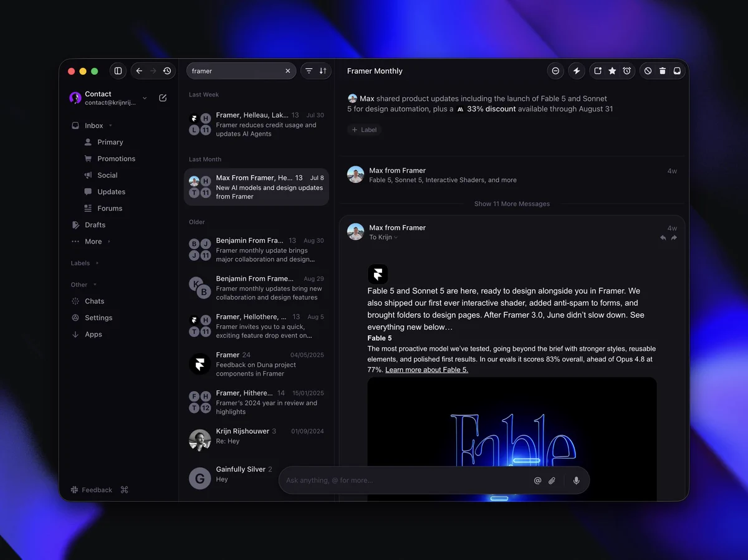The width and height of the screenshot is (748, 560).
Task: Click the Krijn Rijshouwer profile photo avatar
Action: [200, 440]
